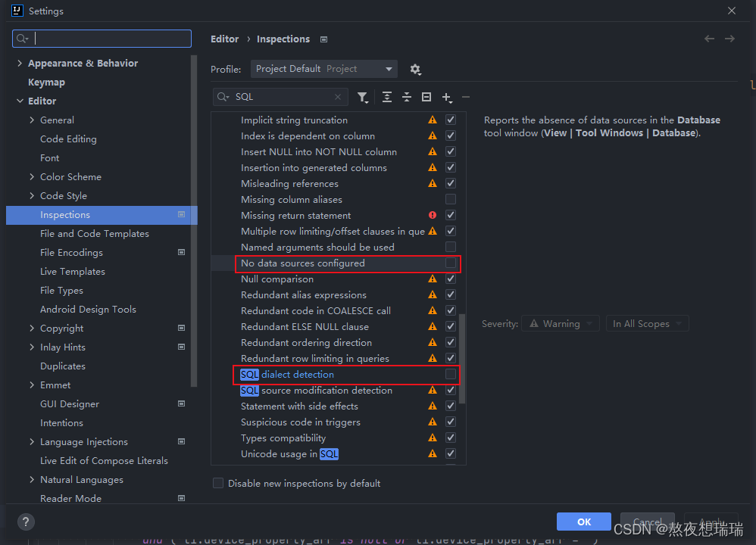Expand the Code Style node chevron
The width and height of the screenshot is (756, 545).
[x=32, y=195]
